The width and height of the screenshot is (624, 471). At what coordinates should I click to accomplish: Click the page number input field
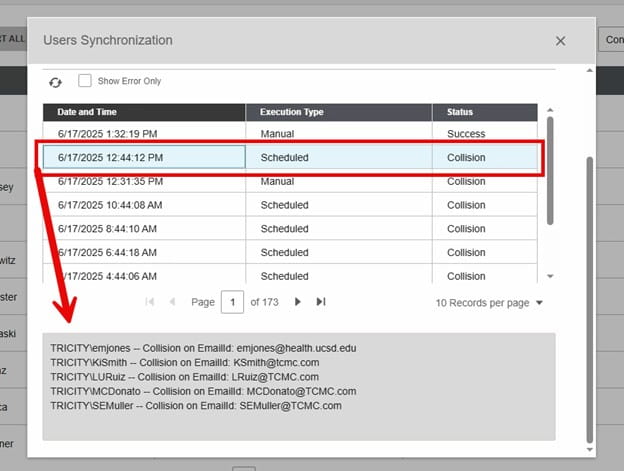click(232, 301)
